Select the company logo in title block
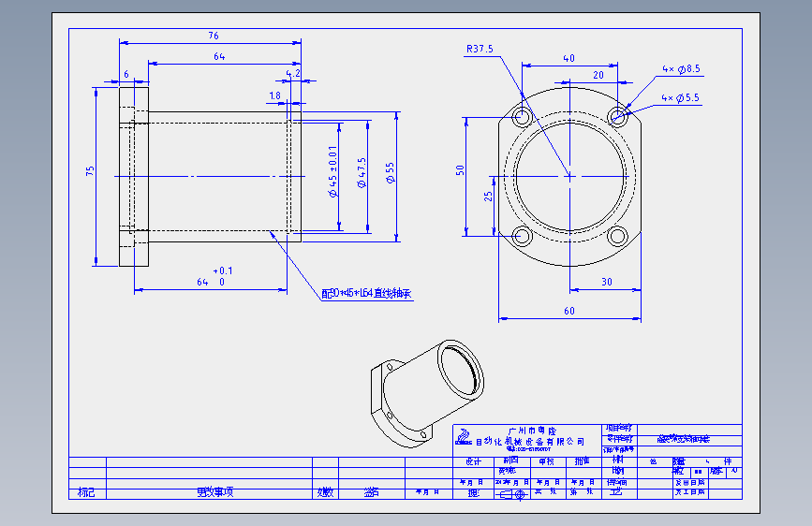The image size is (812, 526). [x=464, y=436]
